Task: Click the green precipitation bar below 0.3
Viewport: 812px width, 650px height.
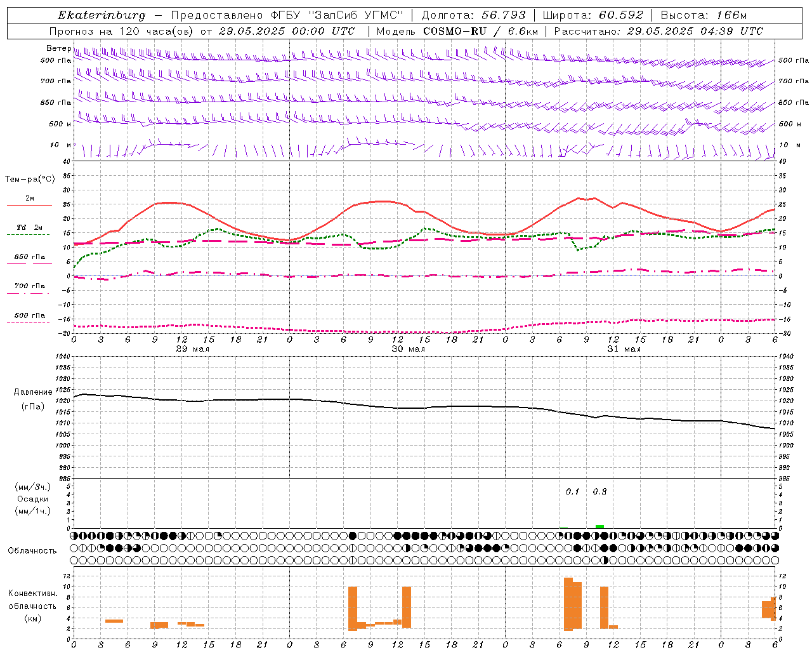Action: click(x=599, y=526)
